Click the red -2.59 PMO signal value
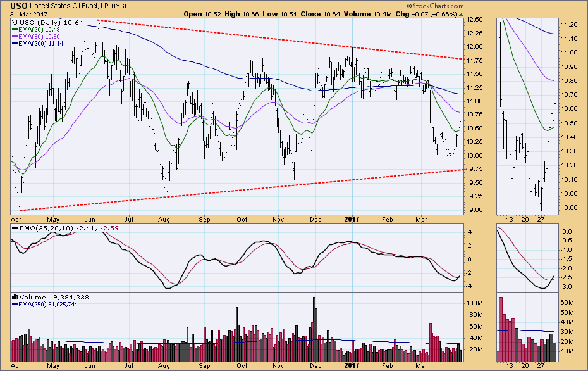The width and height of the screenshot is (588, 371). 109,229
